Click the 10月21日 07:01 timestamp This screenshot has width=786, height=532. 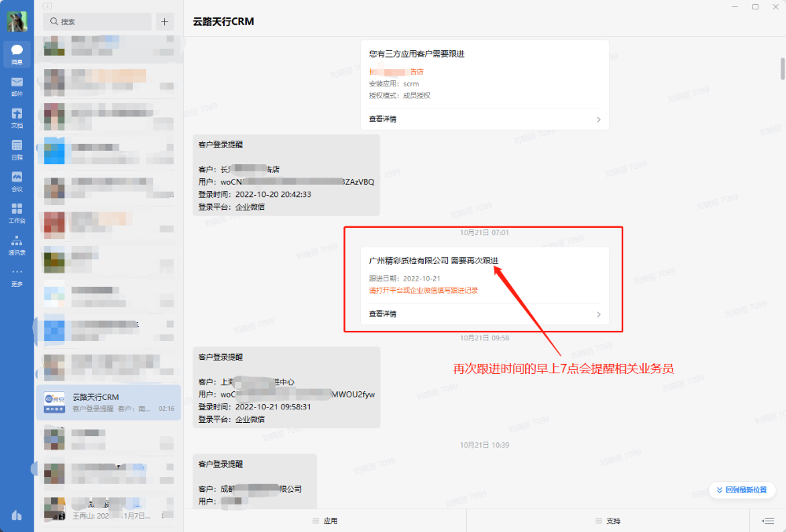(484, 233)
